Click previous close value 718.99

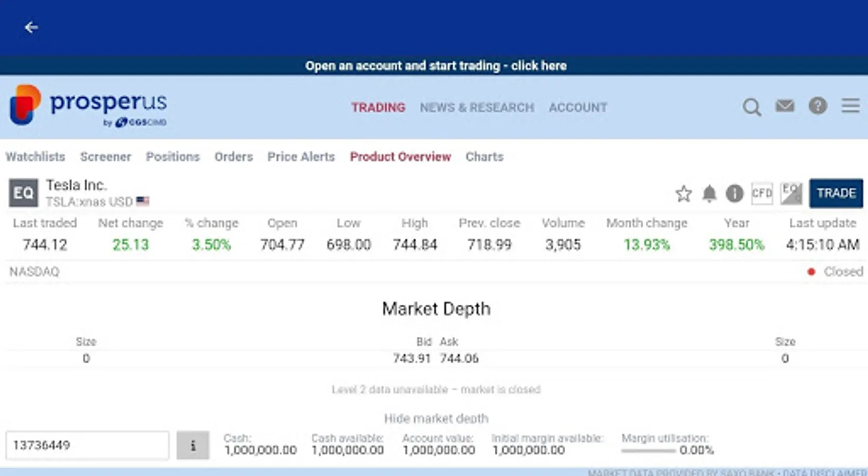click(490, 245)
